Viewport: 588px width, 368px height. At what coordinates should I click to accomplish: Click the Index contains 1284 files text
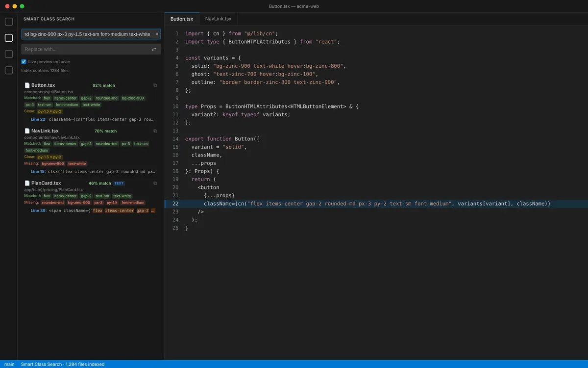click(45, 71)
